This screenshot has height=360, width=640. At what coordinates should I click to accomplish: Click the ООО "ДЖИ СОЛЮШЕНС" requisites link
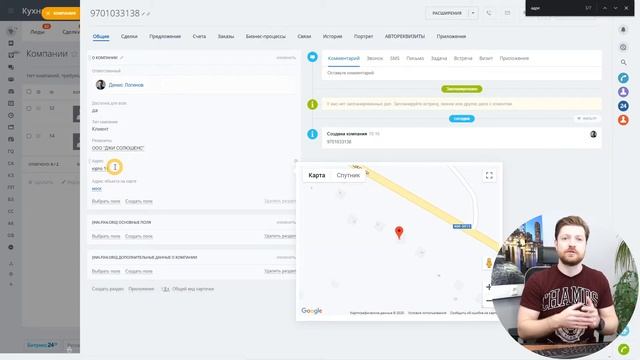(x=118, y=148)
